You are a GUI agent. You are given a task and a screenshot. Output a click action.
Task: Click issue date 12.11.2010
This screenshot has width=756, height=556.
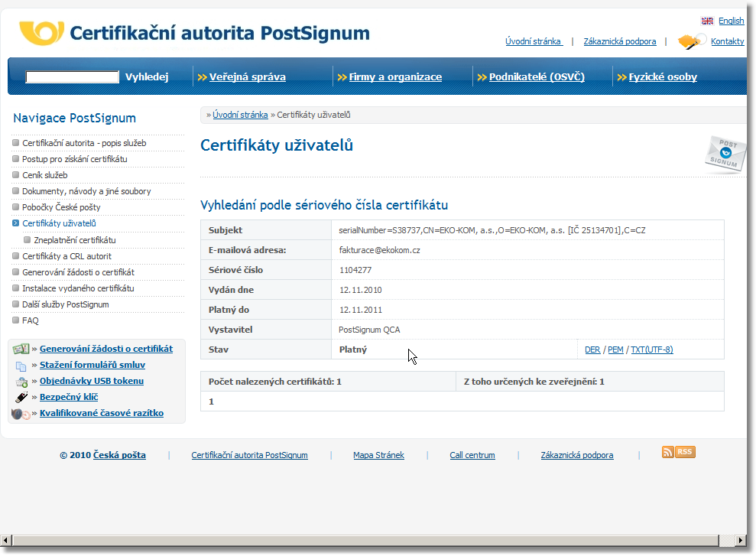point(361,290)
